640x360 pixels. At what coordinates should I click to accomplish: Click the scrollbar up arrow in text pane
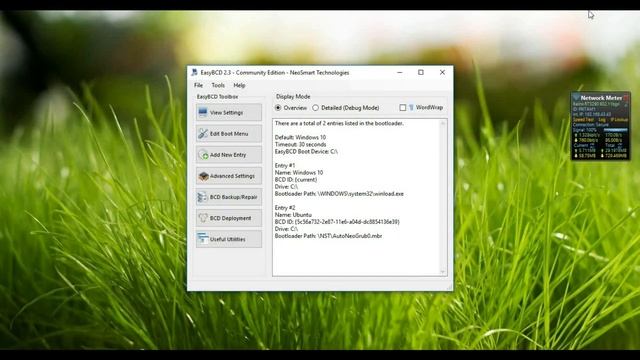(443, 123)
